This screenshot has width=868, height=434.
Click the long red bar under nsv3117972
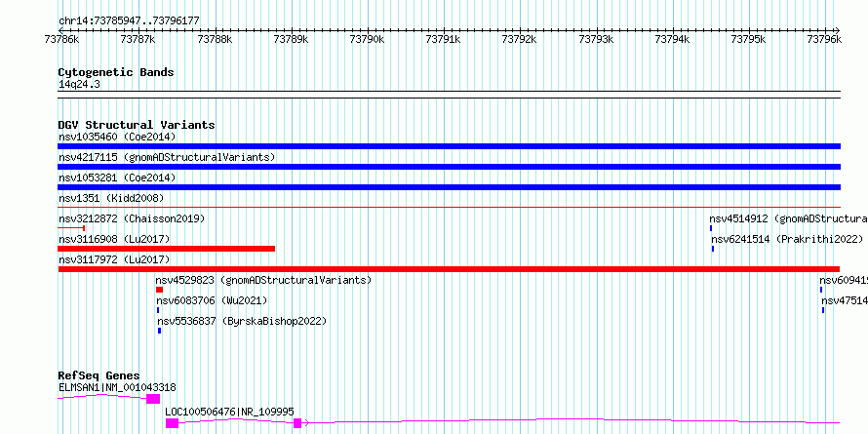click(x=449, y=269)
